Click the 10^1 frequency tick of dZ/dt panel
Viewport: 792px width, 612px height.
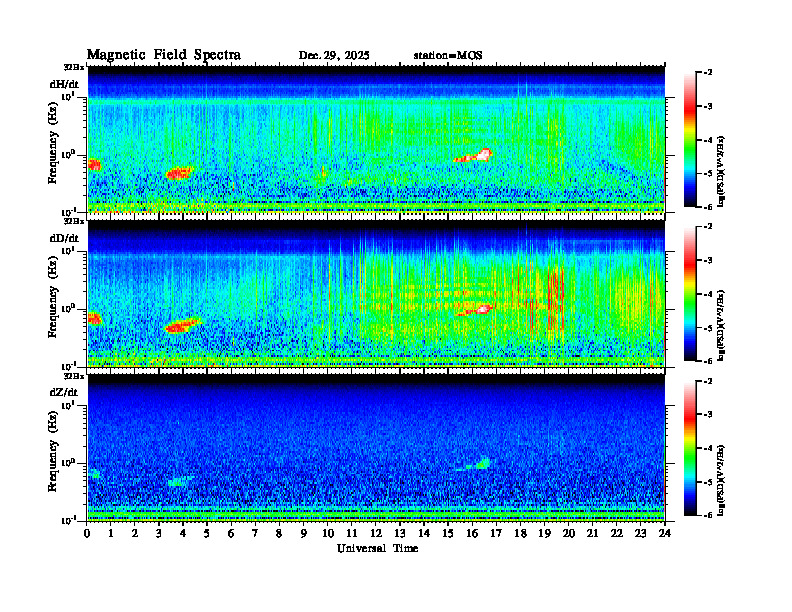point(67,404)
